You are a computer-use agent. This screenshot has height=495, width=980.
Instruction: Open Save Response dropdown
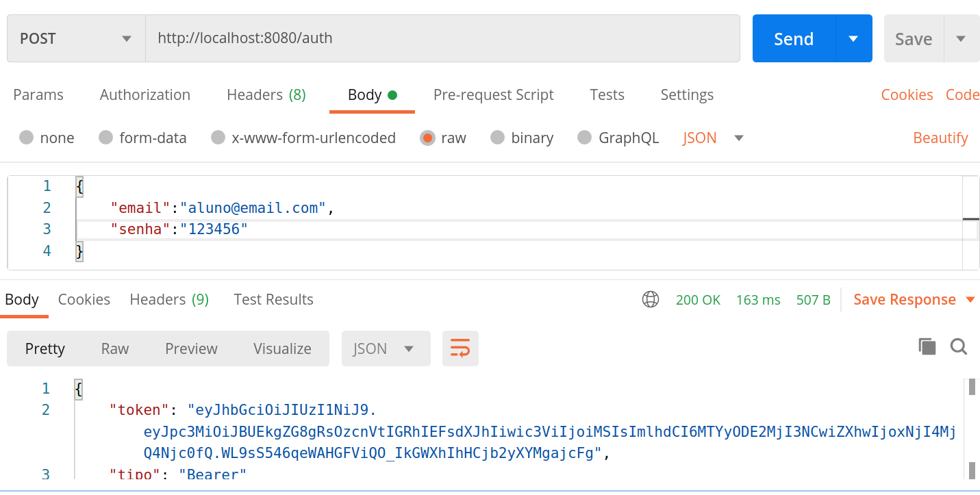tap(914, 299)
